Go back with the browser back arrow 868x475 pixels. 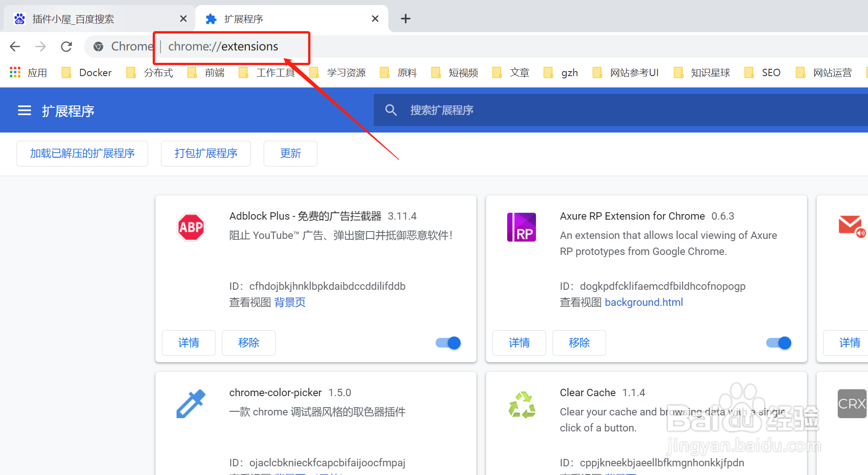pos(15,46)
